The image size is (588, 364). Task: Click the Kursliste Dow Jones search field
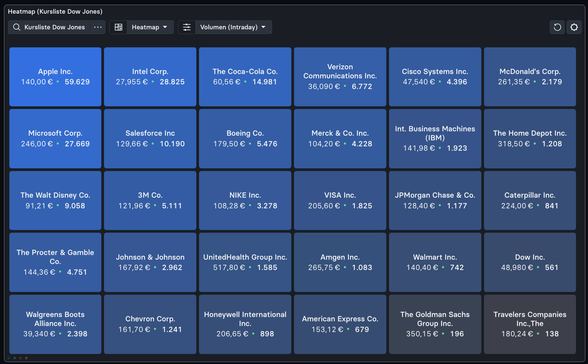tap(49, 27)
